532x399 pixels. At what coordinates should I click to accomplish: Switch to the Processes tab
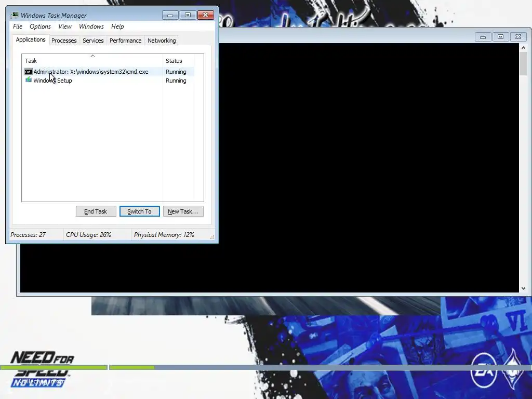[64, 41]
